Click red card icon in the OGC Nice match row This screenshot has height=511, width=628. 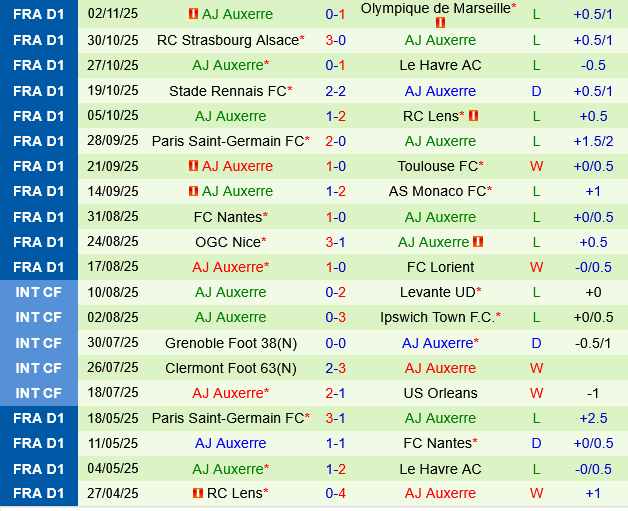coord(478,242)
